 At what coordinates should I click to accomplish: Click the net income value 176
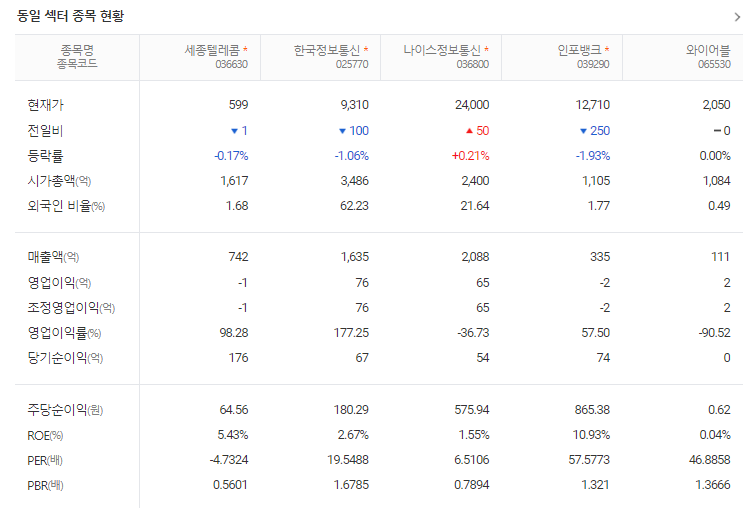238,358
